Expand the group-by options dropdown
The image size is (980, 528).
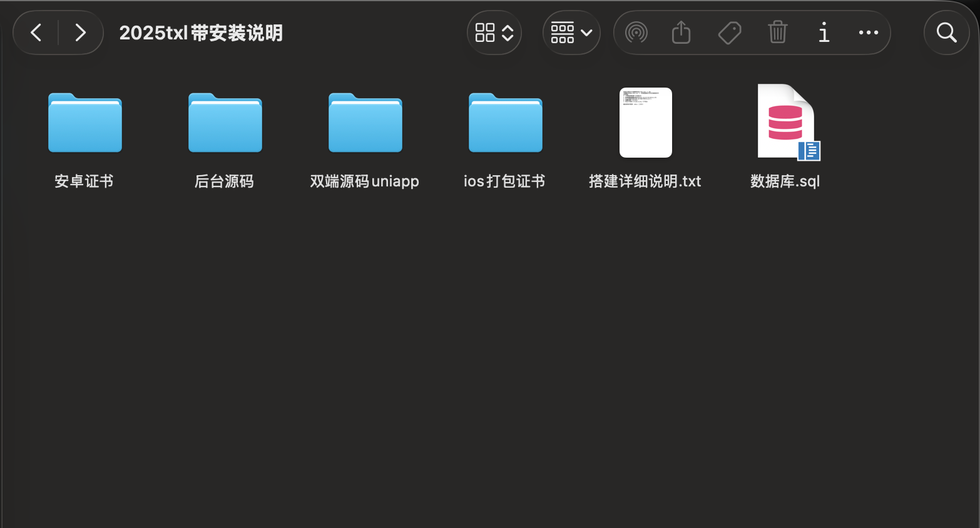571,33
